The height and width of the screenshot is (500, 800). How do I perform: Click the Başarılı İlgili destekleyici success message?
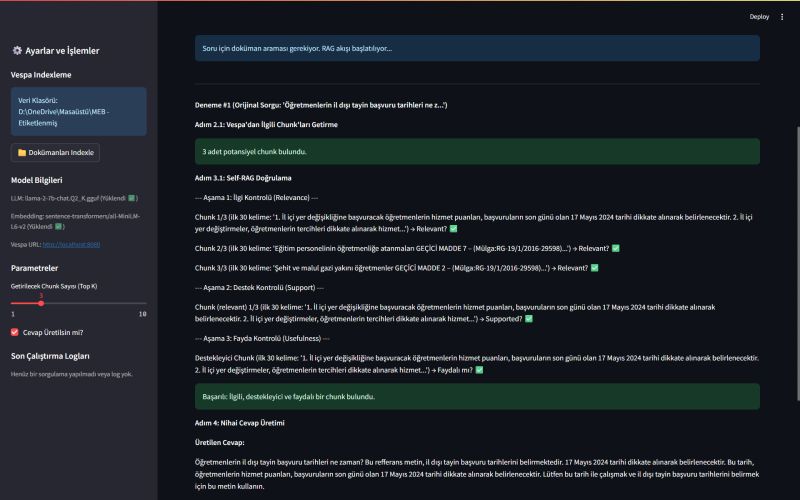point(477,396)
